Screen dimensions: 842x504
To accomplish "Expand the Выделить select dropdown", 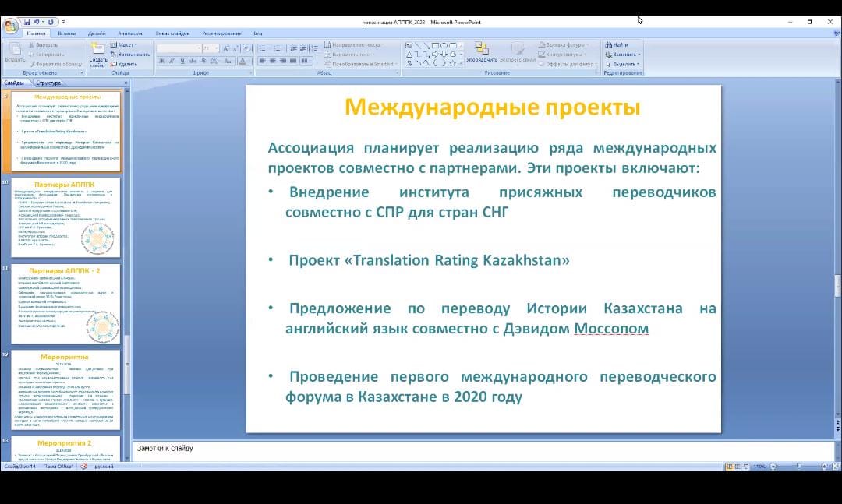I will click(x=626, y=64).
